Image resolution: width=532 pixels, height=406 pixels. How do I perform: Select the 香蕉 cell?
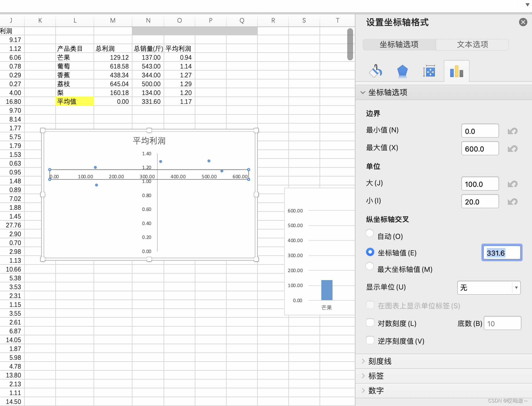pyautogui.click(x=75, y=75)
